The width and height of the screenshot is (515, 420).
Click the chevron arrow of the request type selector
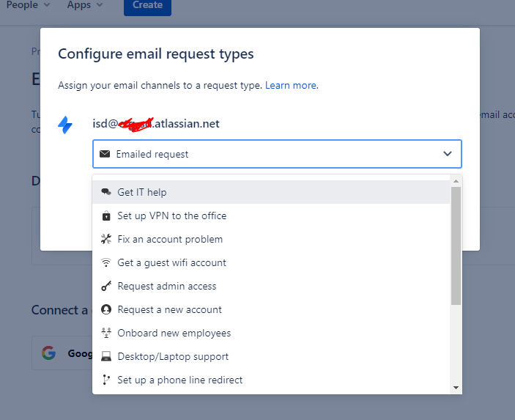point(448,153)
